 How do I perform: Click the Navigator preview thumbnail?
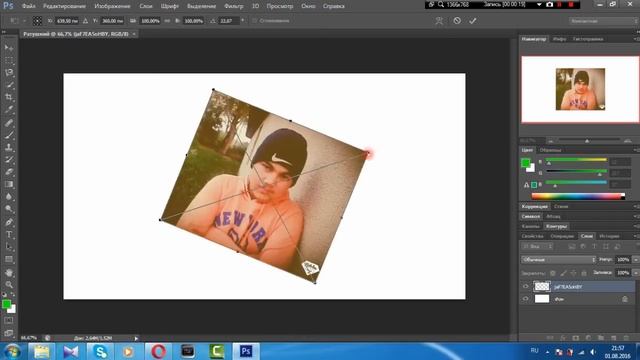point(580,89)
